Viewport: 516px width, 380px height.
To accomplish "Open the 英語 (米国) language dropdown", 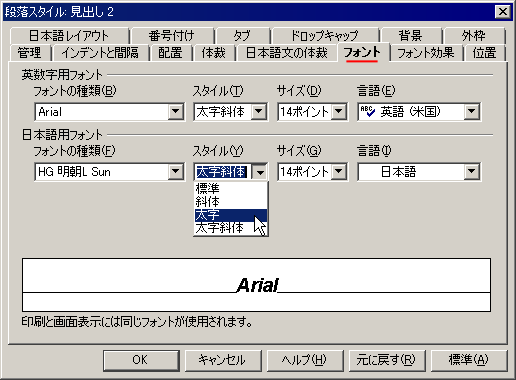I will (472, 112).
